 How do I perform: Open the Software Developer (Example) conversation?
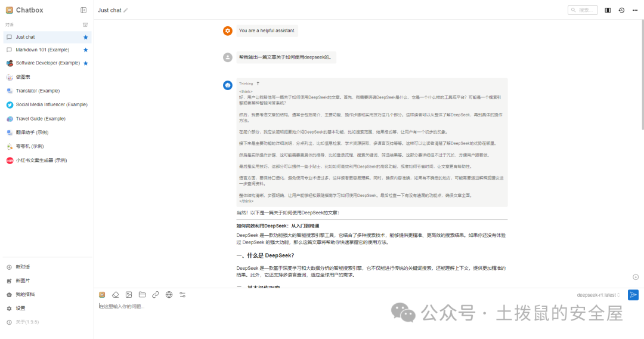pyautogui.click(x=47, y=63)
